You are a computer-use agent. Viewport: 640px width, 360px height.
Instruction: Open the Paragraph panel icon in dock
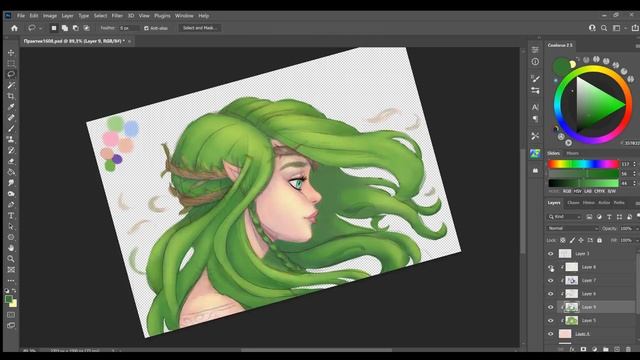535,119
